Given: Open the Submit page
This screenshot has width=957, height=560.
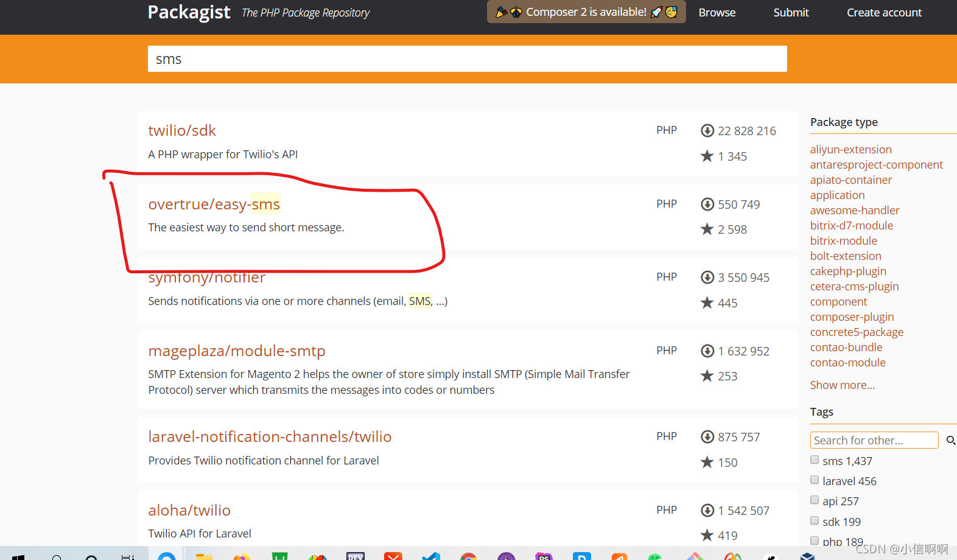Looking at the screenshot, I should [791, 12].
